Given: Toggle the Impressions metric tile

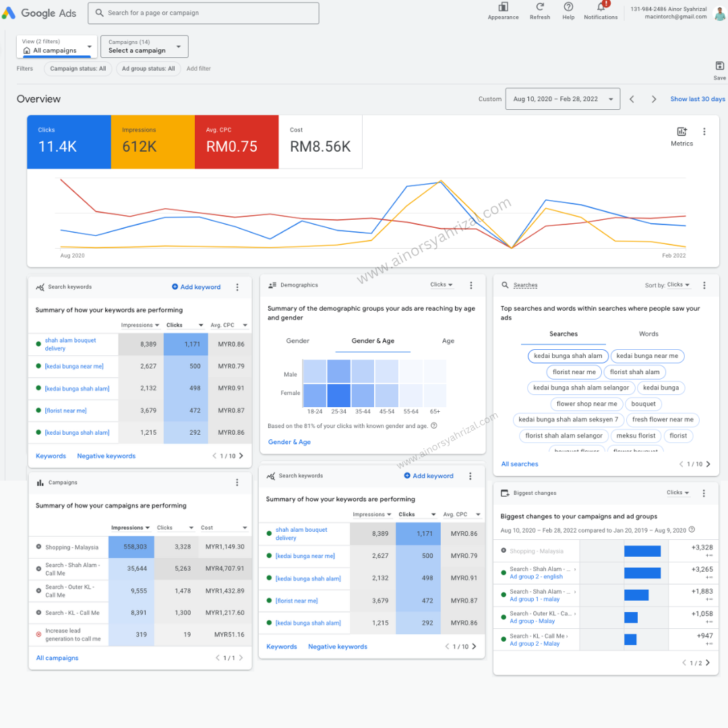Looking at the screenshot, I should pyautogui.click(x=152, y=142).
